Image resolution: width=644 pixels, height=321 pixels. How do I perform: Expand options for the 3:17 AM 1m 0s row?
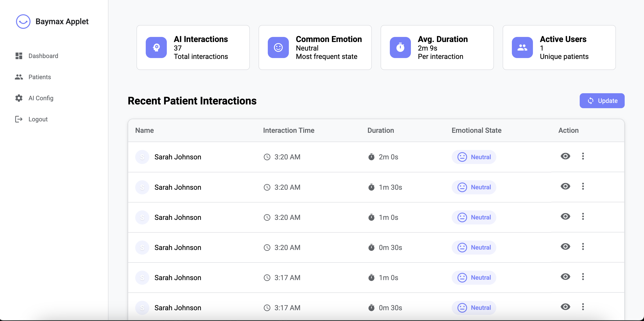click(583, 277)
